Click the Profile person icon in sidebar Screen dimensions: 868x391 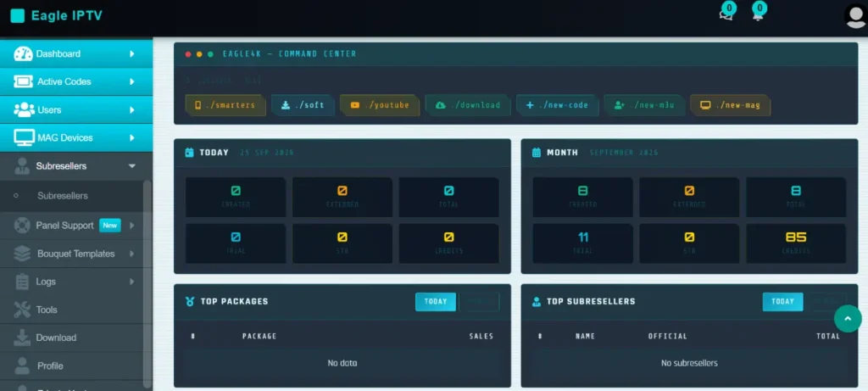tap(22, 366)
